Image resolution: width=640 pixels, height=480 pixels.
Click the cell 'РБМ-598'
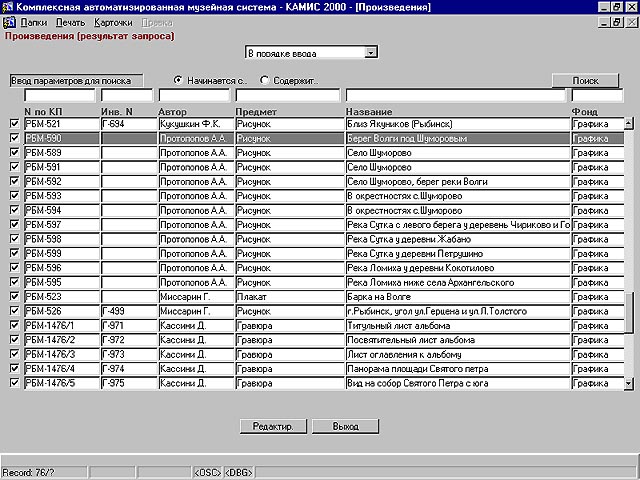(x=62, y=239)
